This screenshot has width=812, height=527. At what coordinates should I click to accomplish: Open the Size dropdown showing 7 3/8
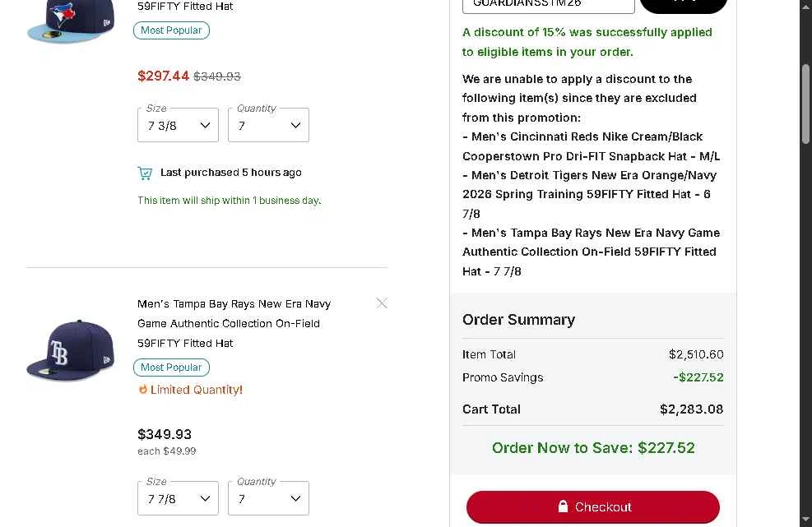click(178, 126)
